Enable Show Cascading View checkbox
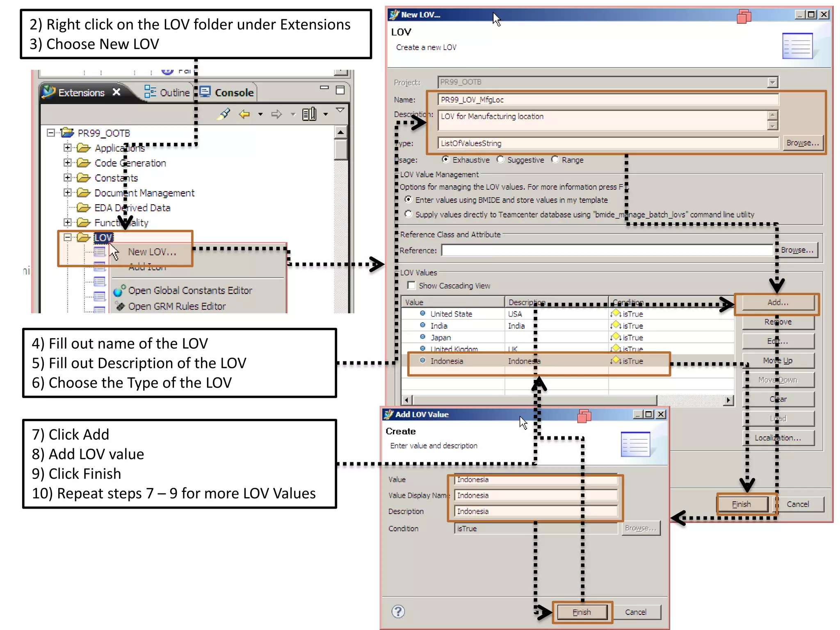 [x=411, y=285]
